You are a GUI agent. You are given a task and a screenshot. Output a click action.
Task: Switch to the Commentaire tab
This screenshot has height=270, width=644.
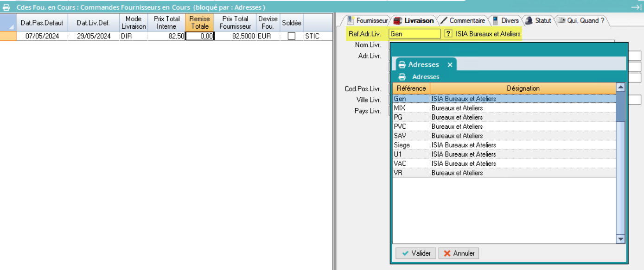click(463, 21)
